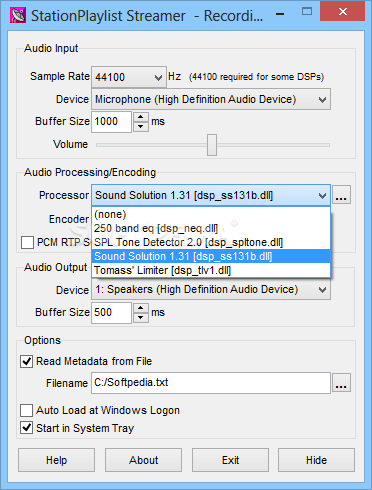Expand the input Device Microphone dropdown
Image resolution: width=372 pixels, height=490 pixels.
211,99
